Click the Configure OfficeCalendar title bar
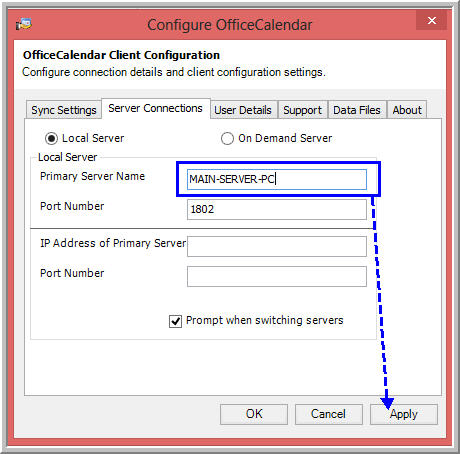 (230, 25)
